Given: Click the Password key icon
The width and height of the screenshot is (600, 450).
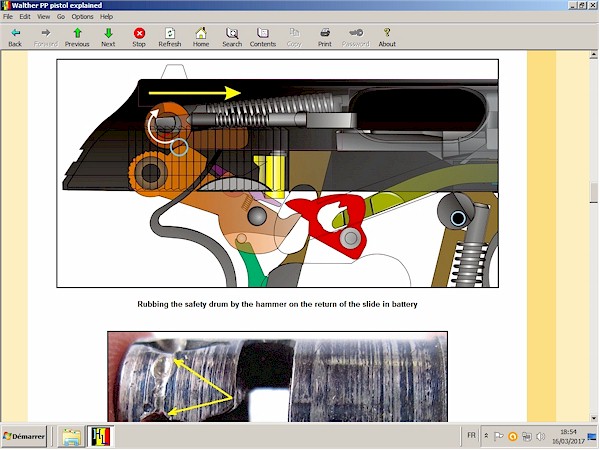Looking at the screenshot, I should [355, 37].
